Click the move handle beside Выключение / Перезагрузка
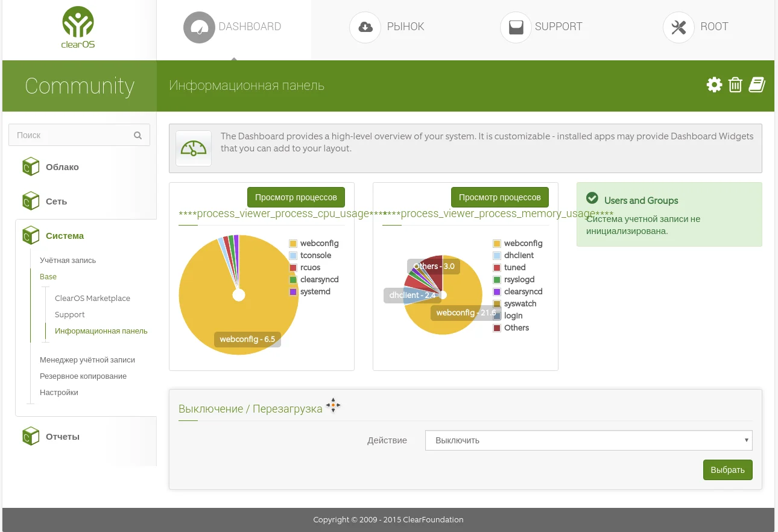 pos(333,405)
